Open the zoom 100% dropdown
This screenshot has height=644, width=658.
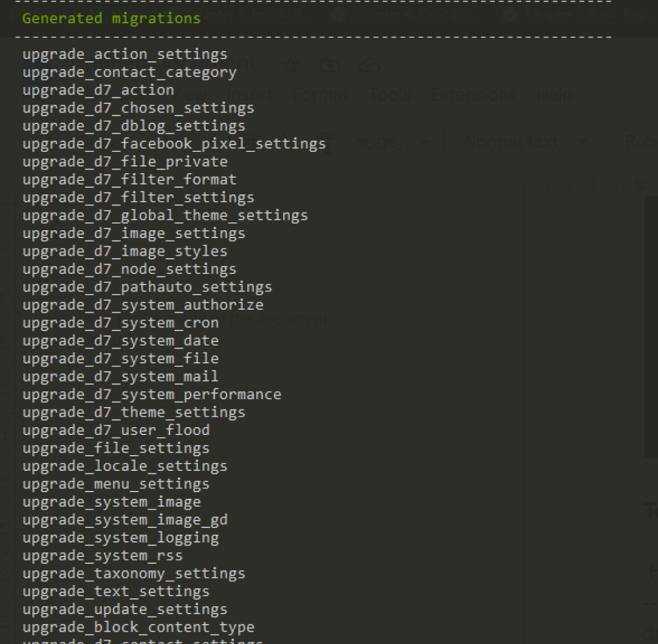point(393,143)
